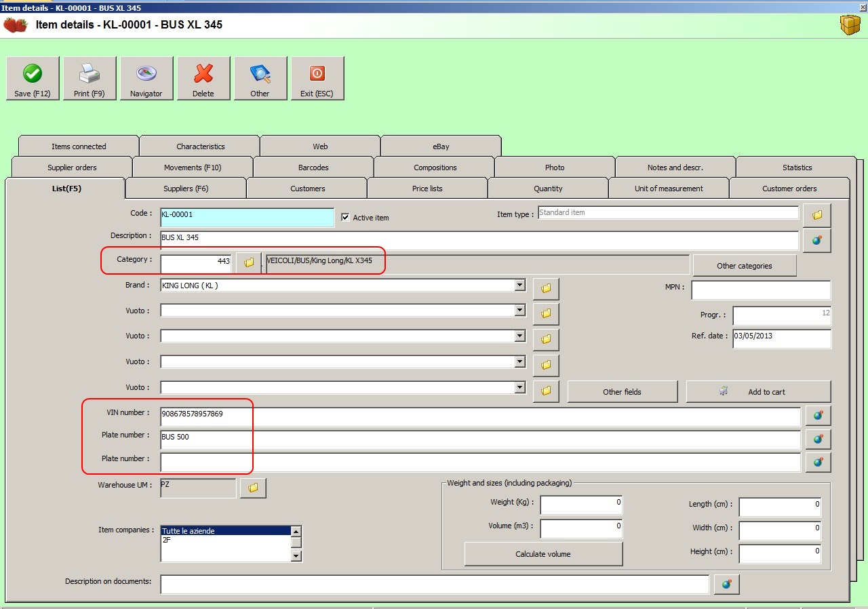
Task: Switch to the Supplier orders tab
Action: pos(72,168)
